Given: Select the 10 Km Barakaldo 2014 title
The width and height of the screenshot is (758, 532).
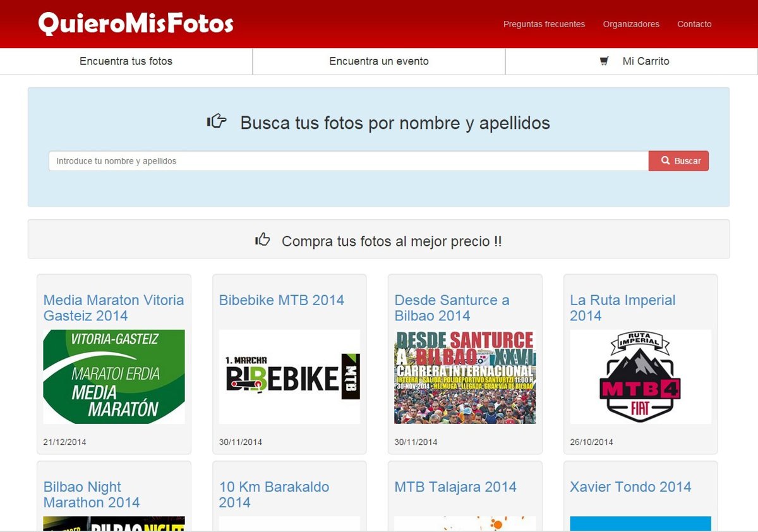Looking at the screenshot, I should click(274, 495).
